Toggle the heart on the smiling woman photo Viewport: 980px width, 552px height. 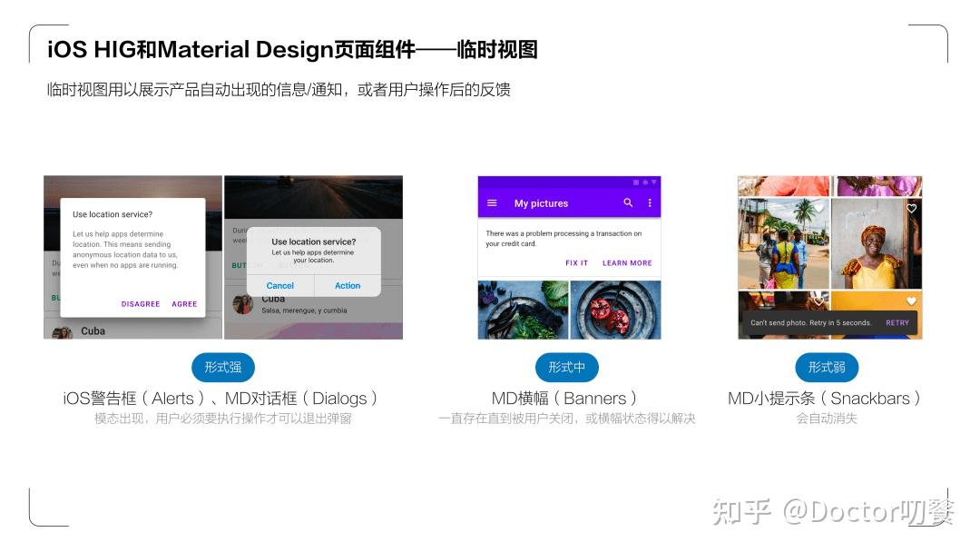coord(911,208)
